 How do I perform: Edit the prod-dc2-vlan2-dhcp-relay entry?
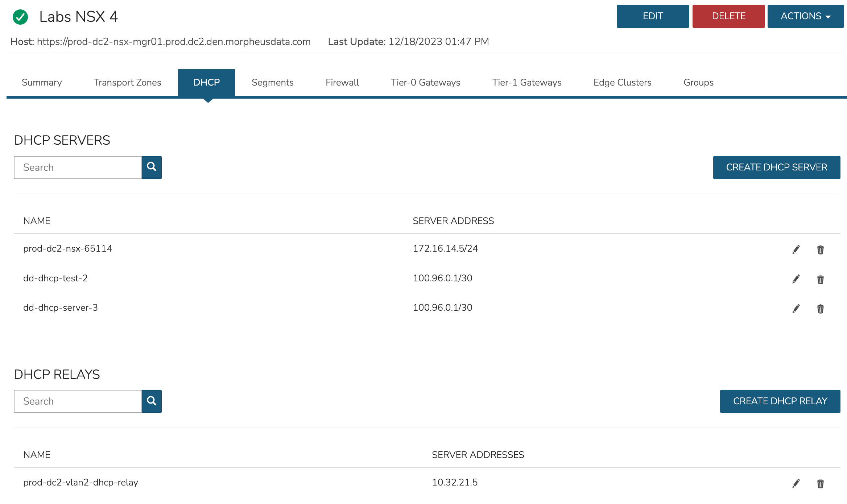click(796, 483)
